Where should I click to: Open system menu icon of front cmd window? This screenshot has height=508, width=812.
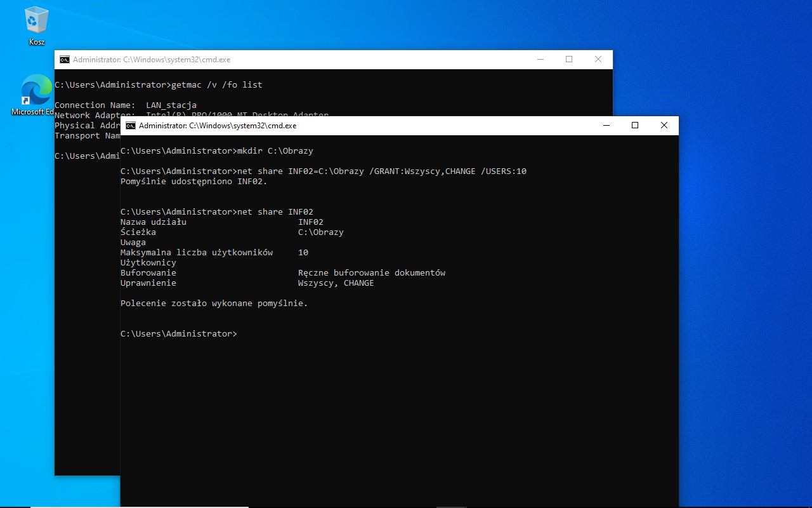[131, 126]
